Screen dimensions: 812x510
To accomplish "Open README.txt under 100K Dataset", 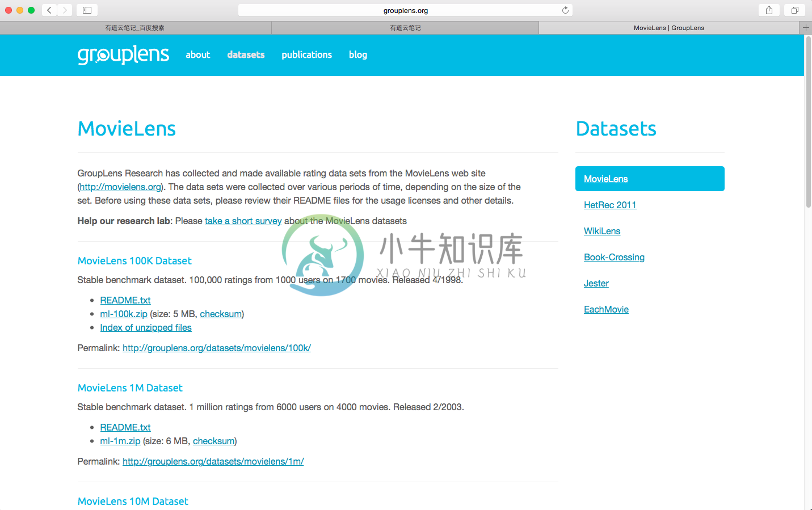I will click(x=125, y=300).
